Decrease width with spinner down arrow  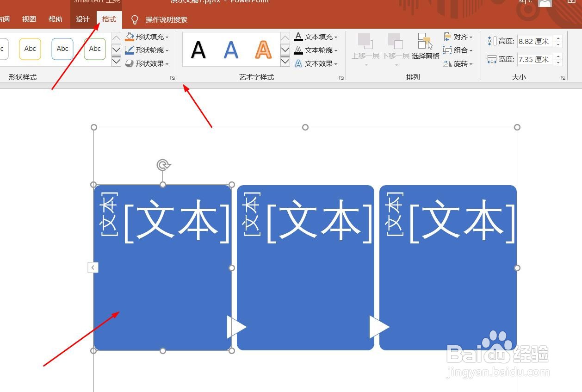tap(558, 62)
